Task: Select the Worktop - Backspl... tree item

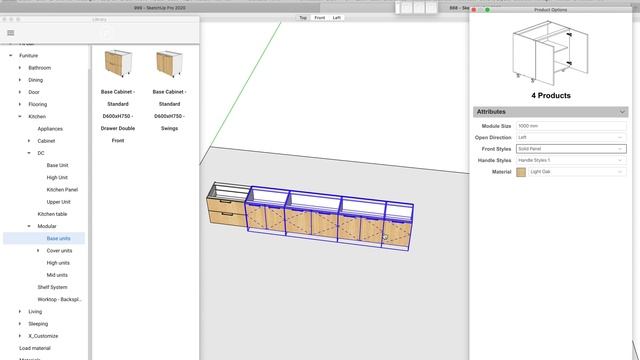Action: (60, 300)
